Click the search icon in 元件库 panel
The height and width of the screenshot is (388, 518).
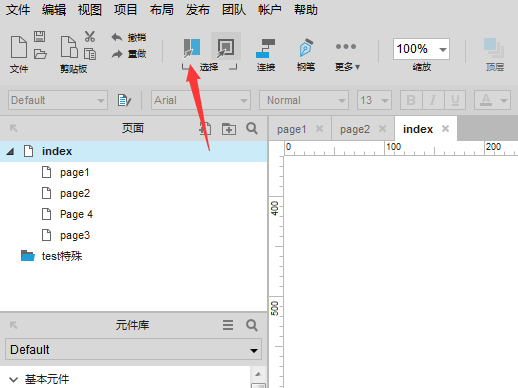[252, 325]
